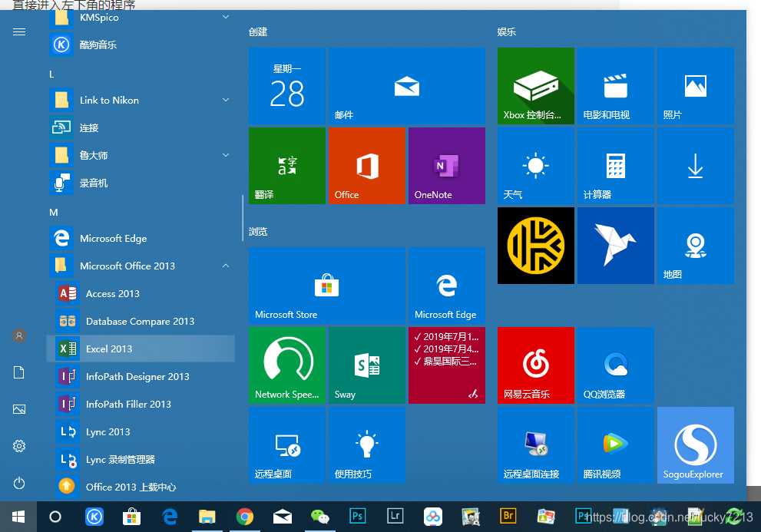Screen dimensions: 761x532
Task: Open Adobe Bridge from the taskbar
Action: point(508,516)
